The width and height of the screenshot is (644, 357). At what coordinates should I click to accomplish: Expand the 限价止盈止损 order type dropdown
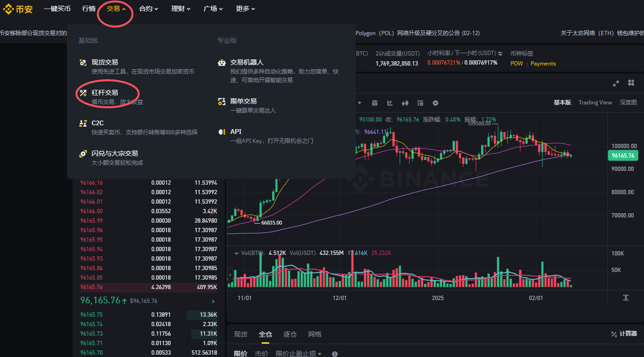click(x=299, y=354)
